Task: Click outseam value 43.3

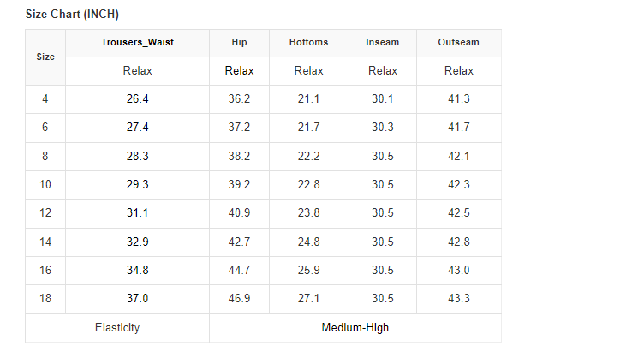Action: pyautogui.click(x=458, y=299)
